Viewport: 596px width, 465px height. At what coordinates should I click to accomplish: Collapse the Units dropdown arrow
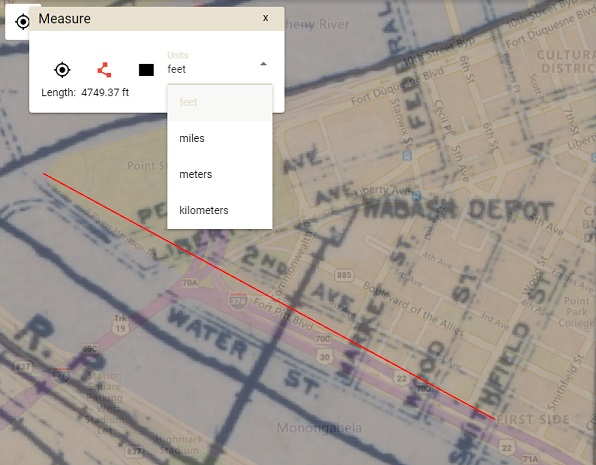point(263,64)
